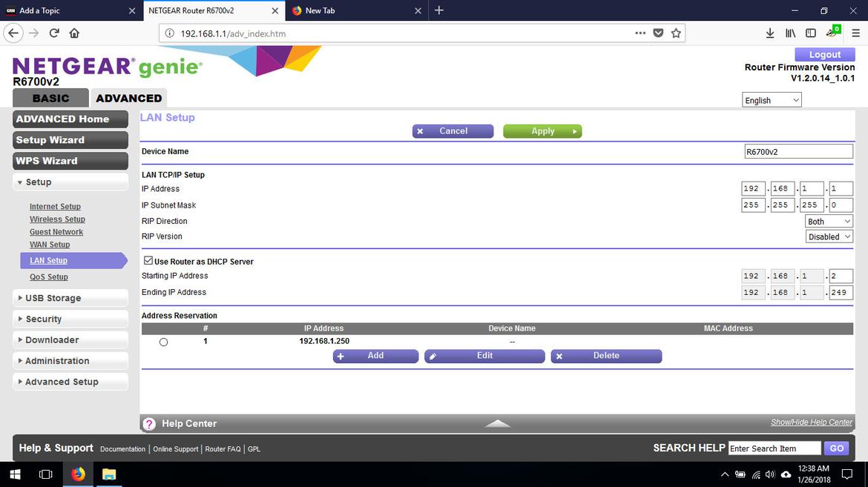
Task: Open network status icon in system tray
Action: (756, 474)
